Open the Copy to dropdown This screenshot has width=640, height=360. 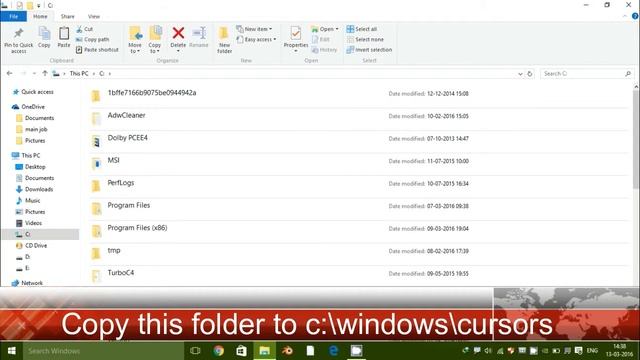(155, 40)
